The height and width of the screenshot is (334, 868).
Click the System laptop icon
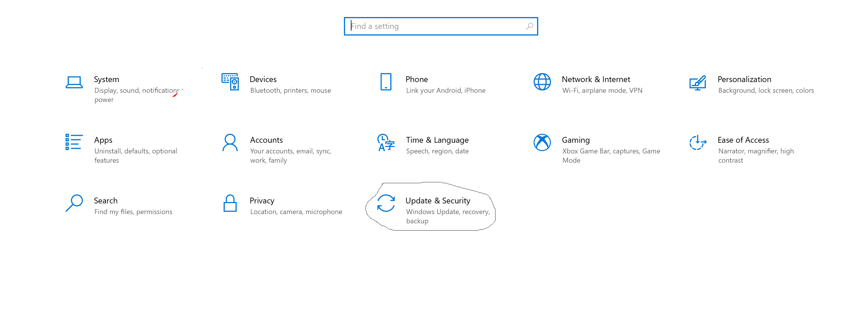[x=74, y=82]
